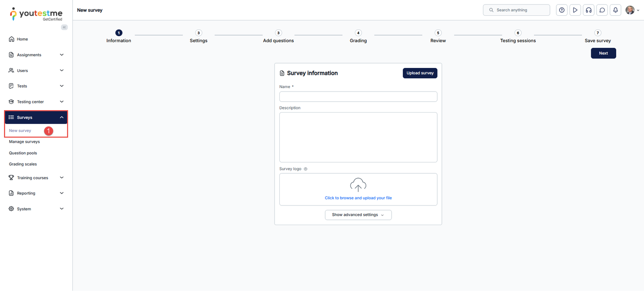Go to the Add questions step
Viewport: 644px width, 291px height.
[279, 36]
